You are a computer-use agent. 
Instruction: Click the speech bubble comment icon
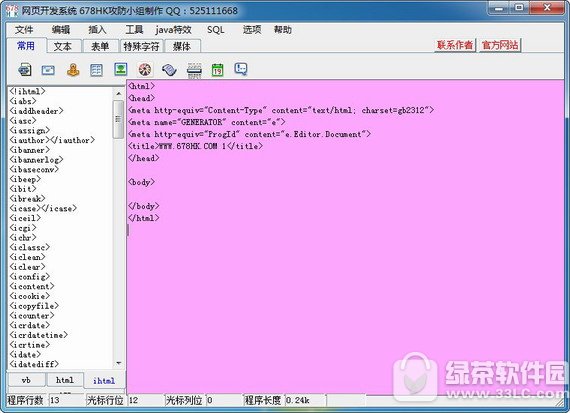241,69
